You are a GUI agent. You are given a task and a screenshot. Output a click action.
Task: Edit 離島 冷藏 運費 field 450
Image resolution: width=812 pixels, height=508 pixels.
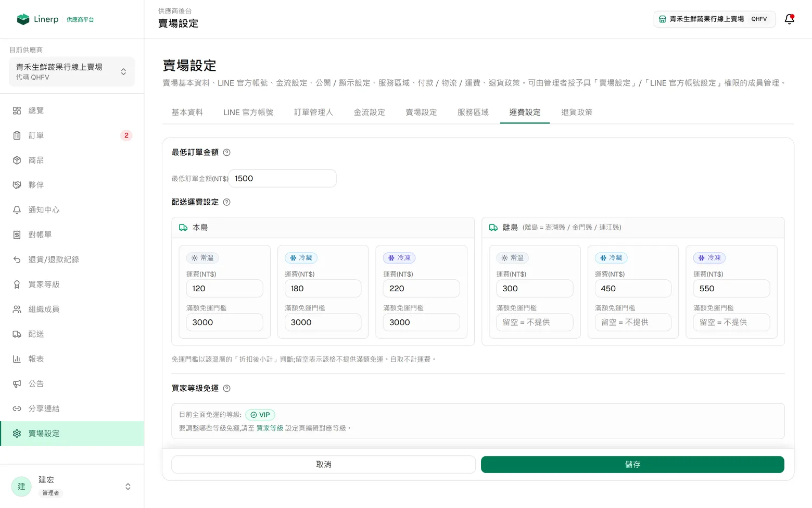coord(633,289)
